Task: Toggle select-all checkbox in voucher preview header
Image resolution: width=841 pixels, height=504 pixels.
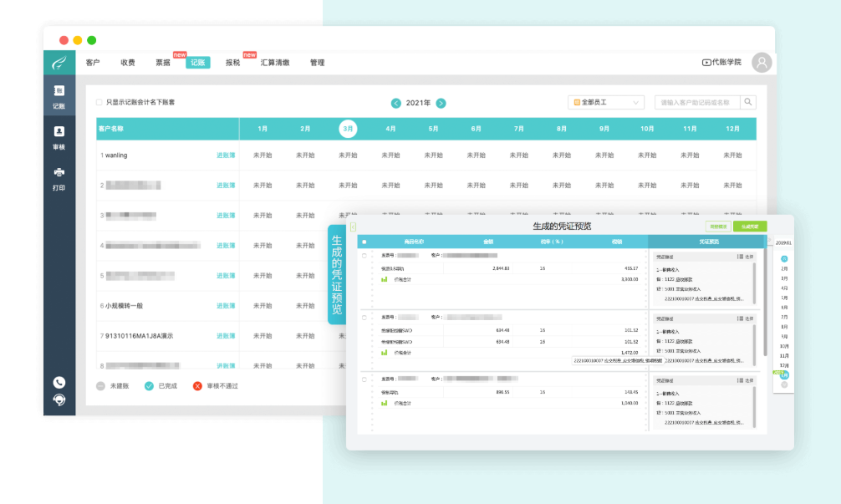Action: point(364,242)
